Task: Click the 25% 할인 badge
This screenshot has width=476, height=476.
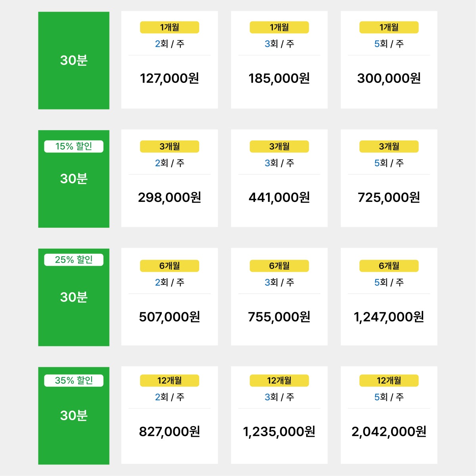Action: click(x=74, y=260)
